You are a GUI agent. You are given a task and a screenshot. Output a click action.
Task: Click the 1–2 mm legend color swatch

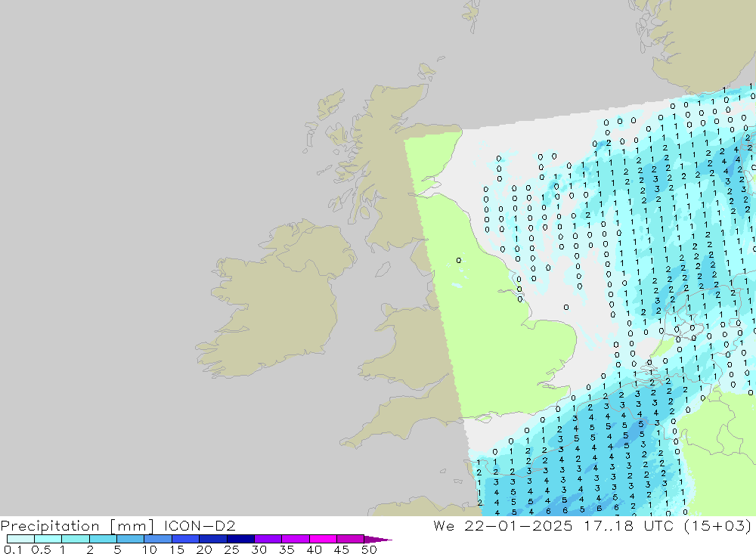click(x=75, y=539)
